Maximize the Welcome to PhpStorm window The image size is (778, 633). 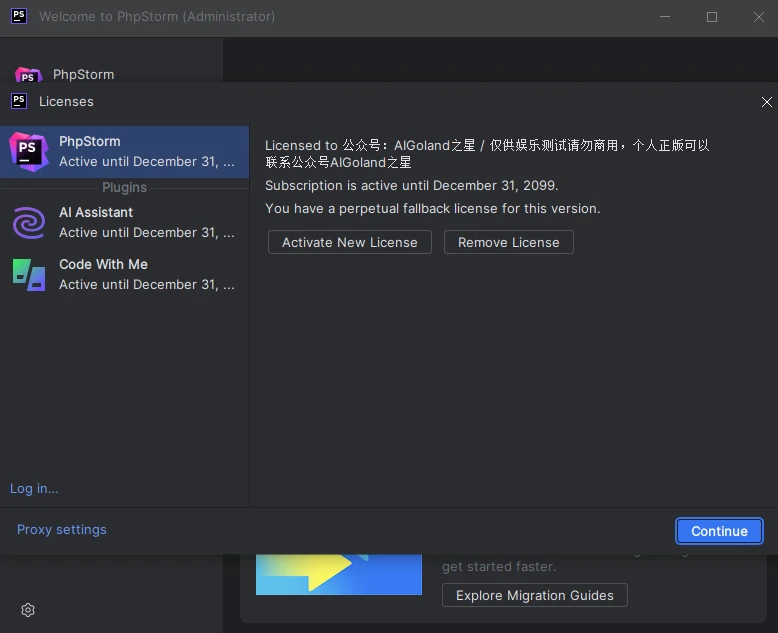pos(712,17)
